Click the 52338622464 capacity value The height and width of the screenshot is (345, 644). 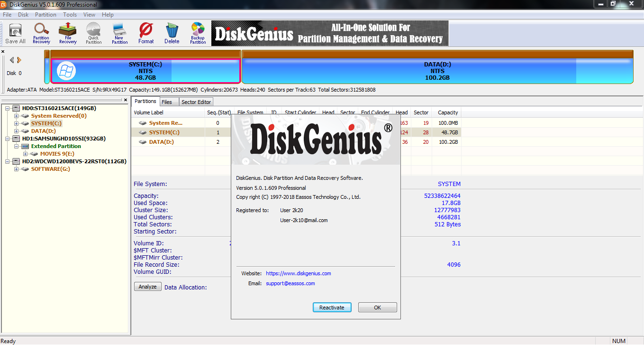point(442,196)
